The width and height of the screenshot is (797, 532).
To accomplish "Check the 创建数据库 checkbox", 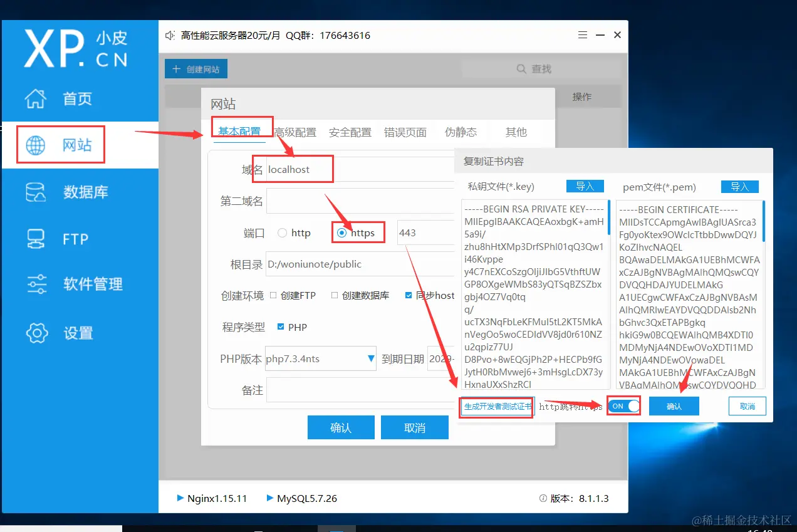I will pos(335,295).
